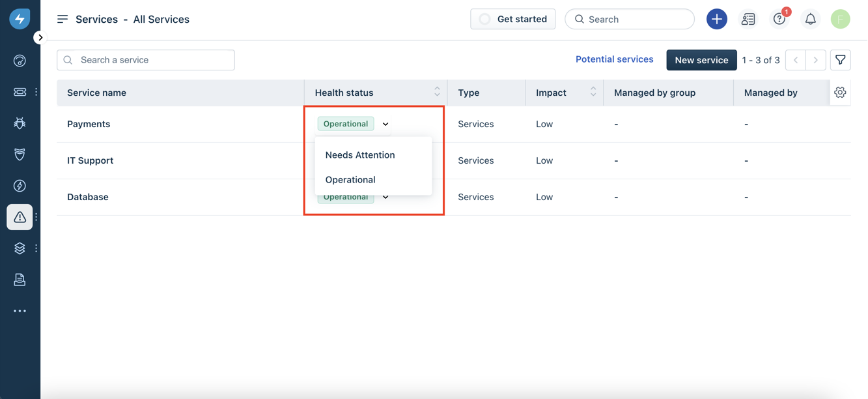Open the dashboard gauge icon
The height and width of the screenshot is (399, 868).
pyautogui.click(x=20, y=61)
